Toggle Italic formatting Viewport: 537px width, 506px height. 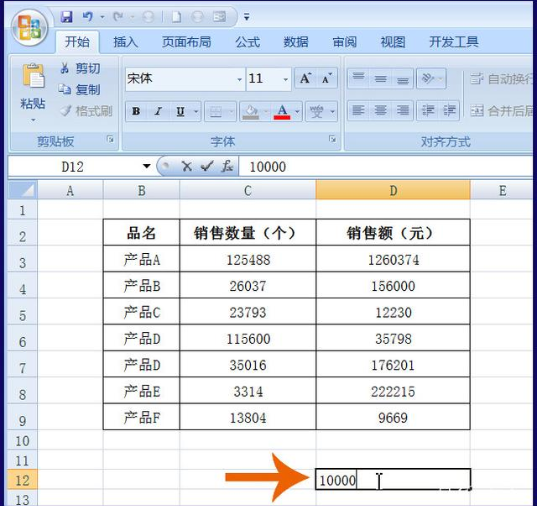[158, 111]
